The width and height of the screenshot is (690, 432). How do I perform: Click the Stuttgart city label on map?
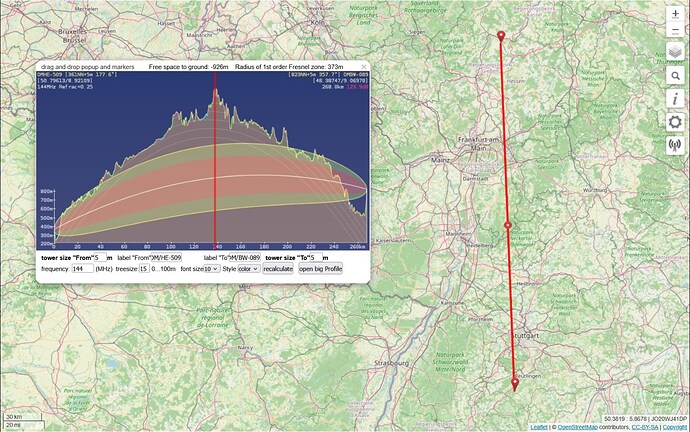[x=525, y=335]
